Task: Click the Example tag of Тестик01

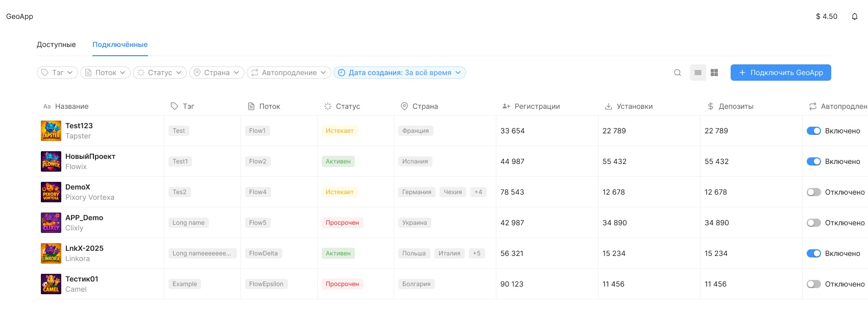Action: 185,284
